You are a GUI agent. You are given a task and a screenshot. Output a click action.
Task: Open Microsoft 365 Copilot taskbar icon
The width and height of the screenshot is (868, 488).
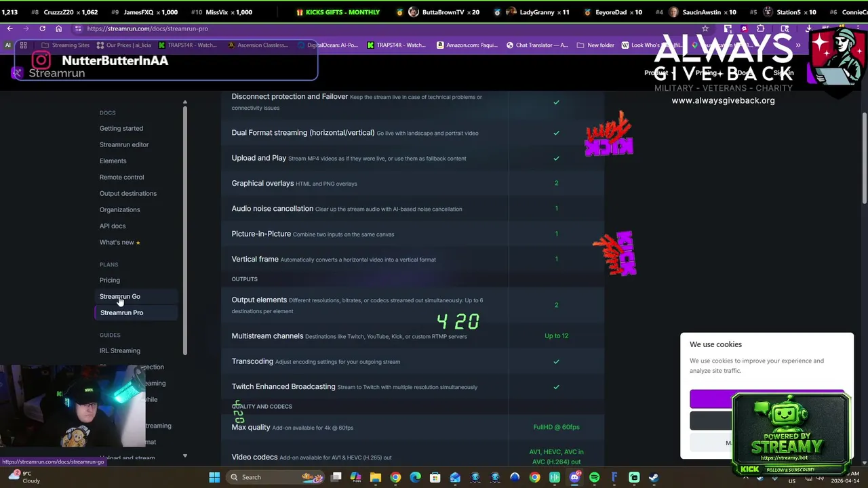click(355, 477)
